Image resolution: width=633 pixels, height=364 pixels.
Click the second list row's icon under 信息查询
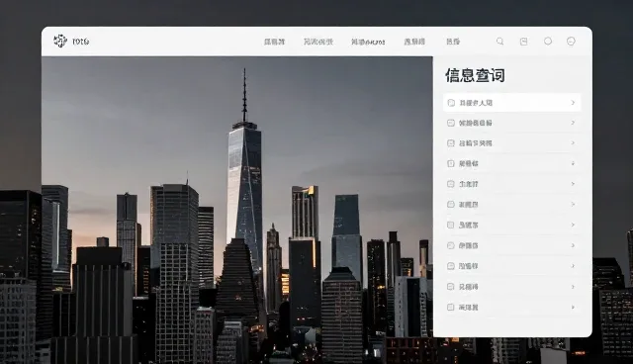(x=451, y=123)
